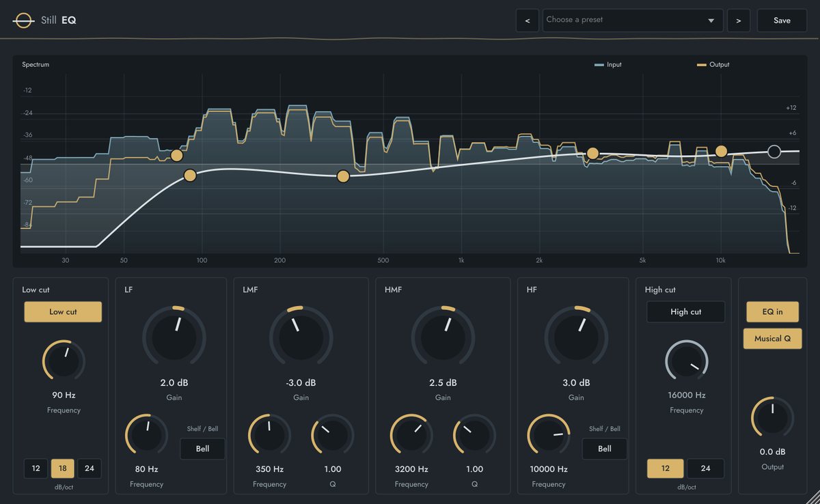This screenshot has height=504, width=820.
Task: Click the HF gain knob
Action: (x=576, y=337)
